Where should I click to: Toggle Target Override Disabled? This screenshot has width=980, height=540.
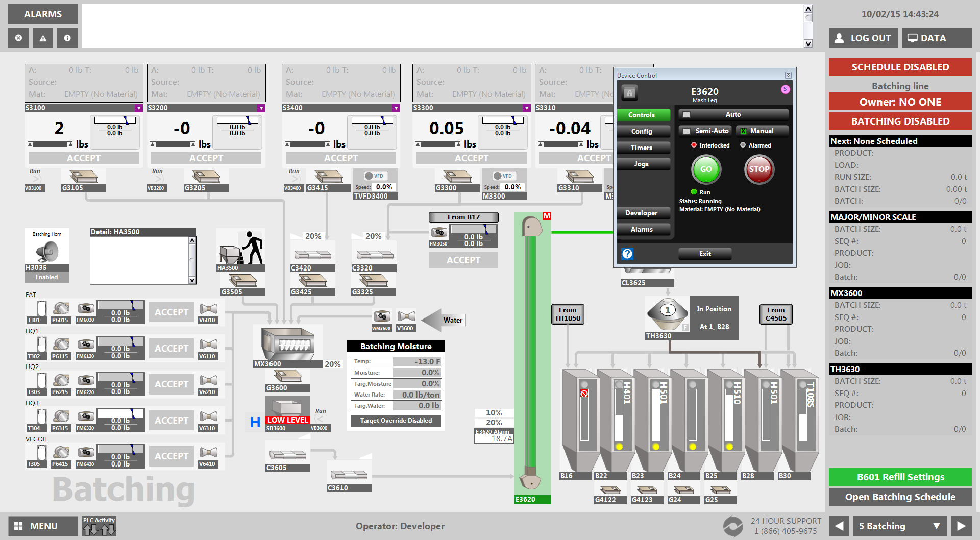396,421
